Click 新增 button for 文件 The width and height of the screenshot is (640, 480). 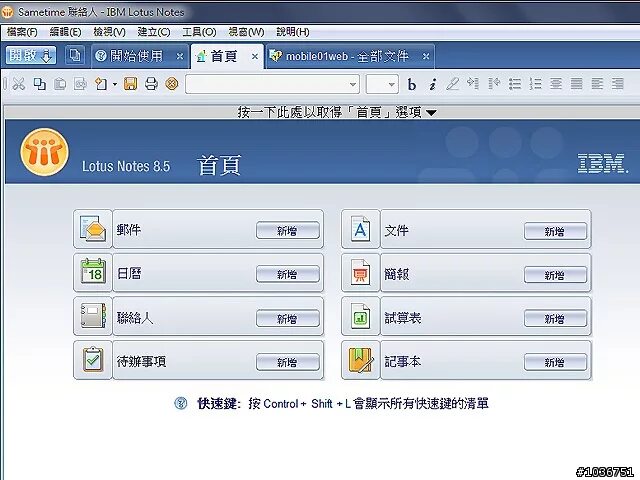pyautogui.click(x=556, y=231)
